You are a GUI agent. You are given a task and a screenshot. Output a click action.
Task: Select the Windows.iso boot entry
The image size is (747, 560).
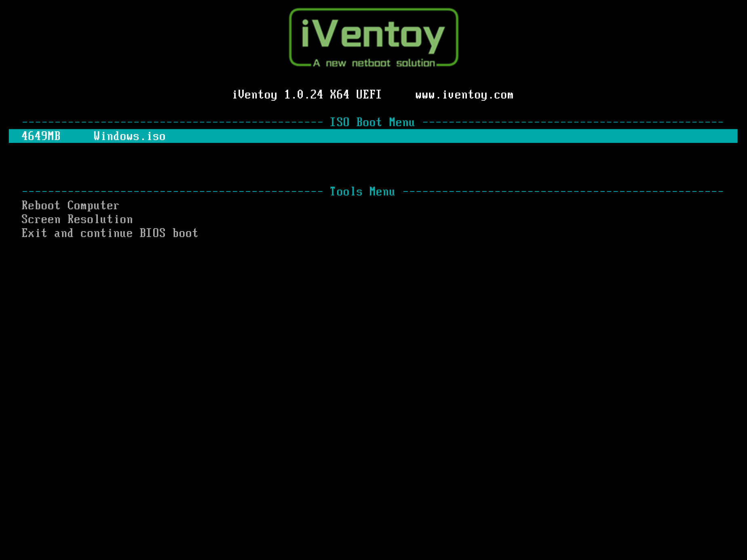pos(373,136)
